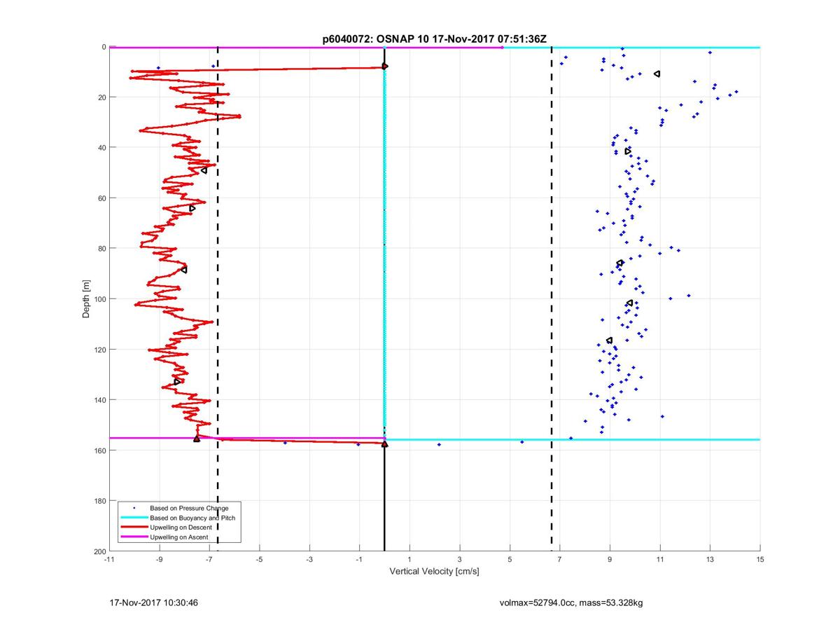The image size is (840, 620).
Task: Click the magenta line sample in the legend
Action: [134, 537]
